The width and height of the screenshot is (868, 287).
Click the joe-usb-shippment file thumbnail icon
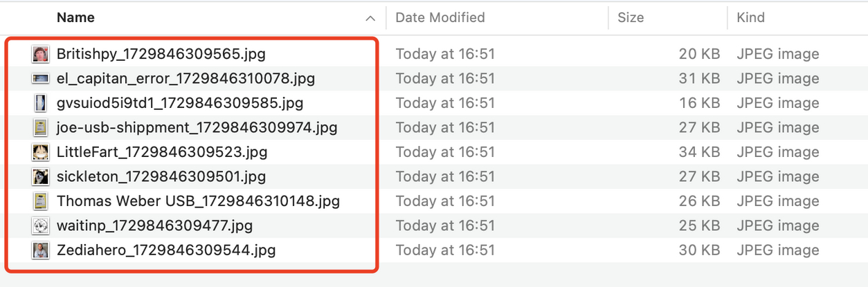tap(41, 128)
